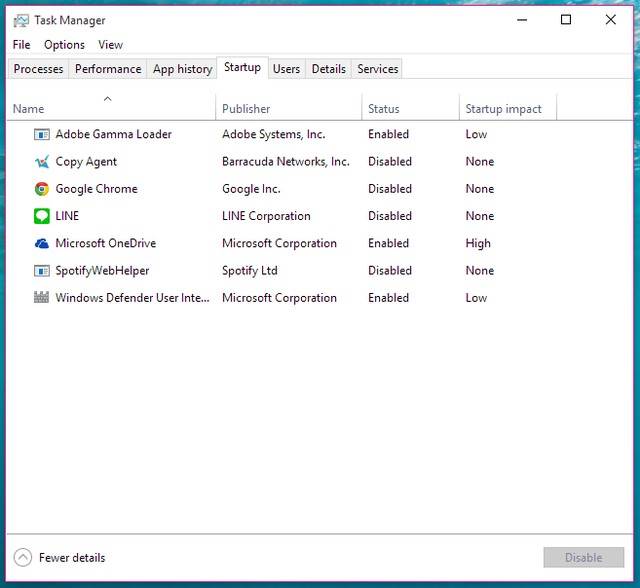Toggle sort order with Name column arrow

[108, 98]
